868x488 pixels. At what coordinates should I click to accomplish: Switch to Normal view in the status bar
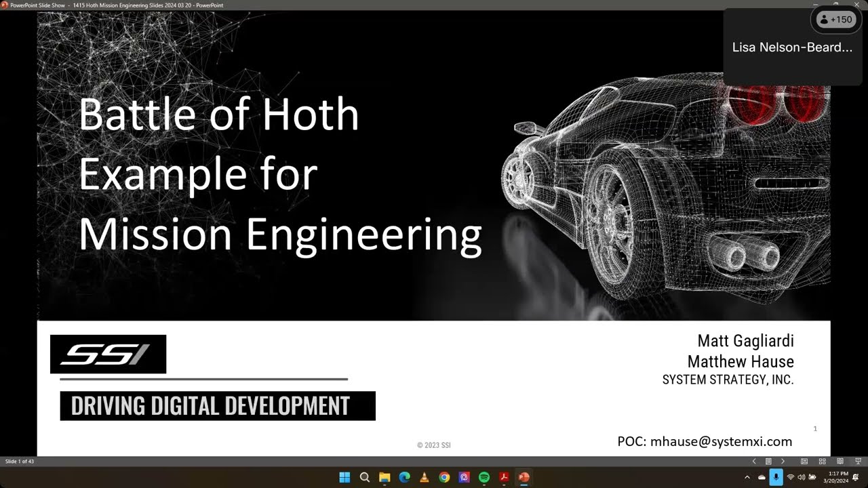tap(804, 462)
